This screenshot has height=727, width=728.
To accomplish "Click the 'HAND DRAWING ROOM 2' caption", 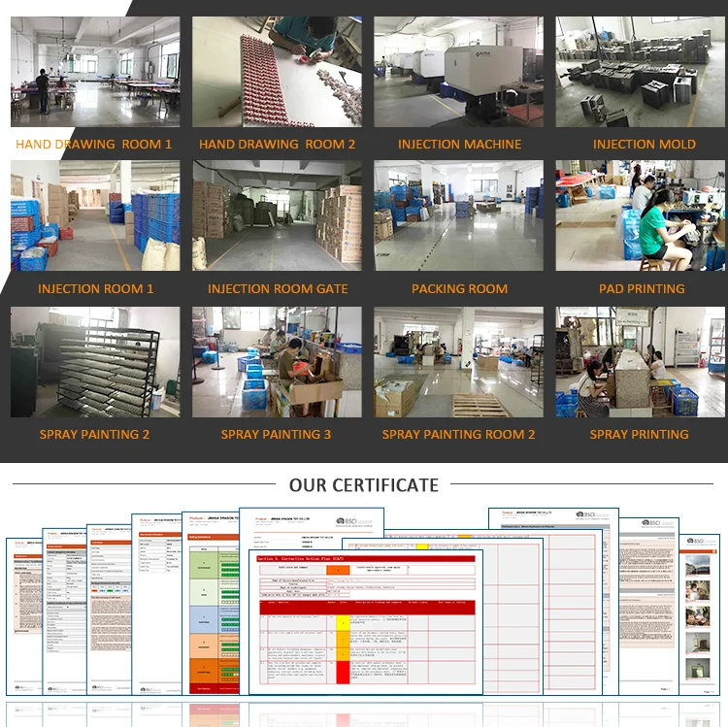I will [278, 145].
